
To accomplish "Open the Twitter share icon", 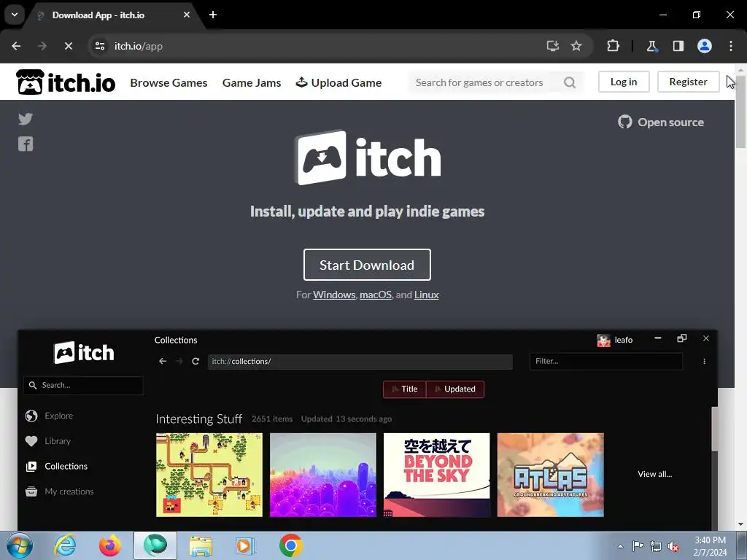I will [x=26, y=119].
